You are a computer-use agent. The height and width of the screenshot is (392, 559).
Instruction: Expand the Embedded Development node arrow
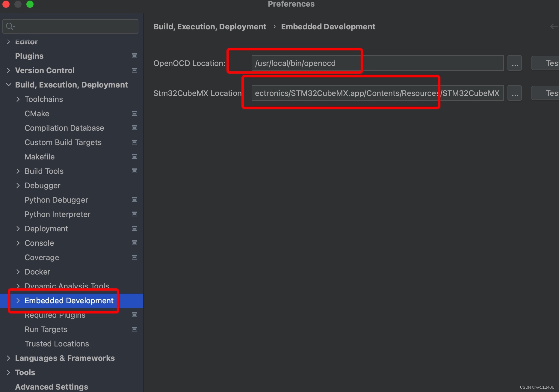(18, 301)
